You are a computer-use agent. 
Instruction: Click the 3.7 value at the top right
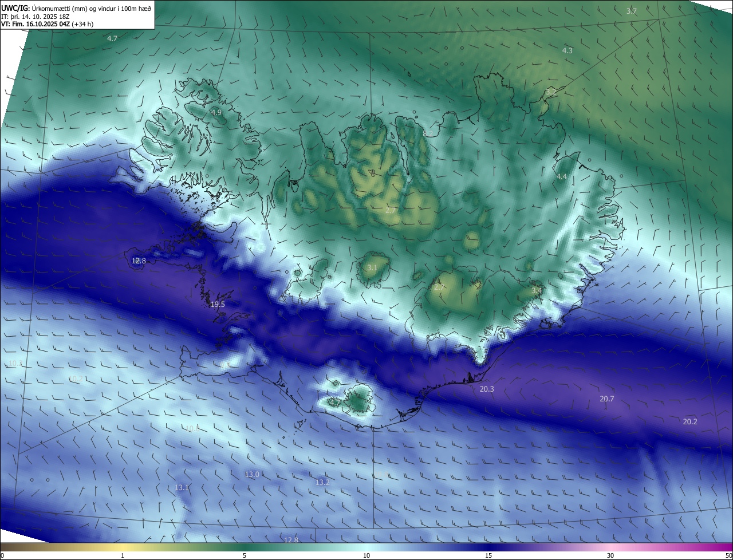632,11
